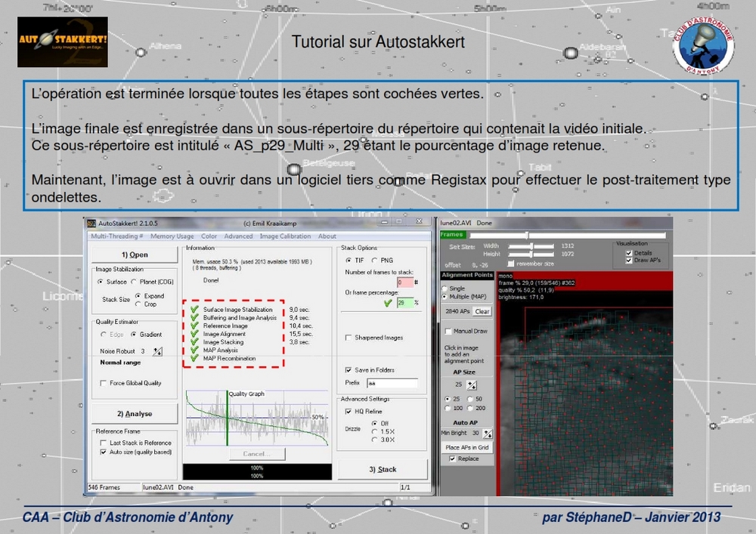Click the Frames slider in preview window
The height and width of the screenshot is (534, 756).
[x=568, y=236]
